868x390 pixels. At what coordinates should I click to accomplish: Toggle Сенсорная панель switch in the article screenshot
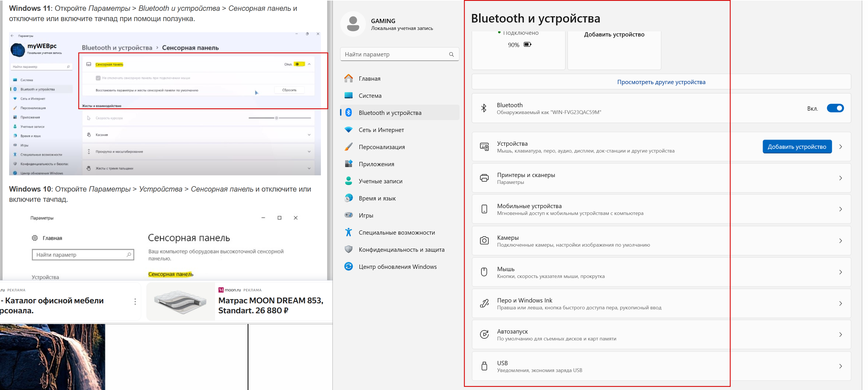coord(299,64)
